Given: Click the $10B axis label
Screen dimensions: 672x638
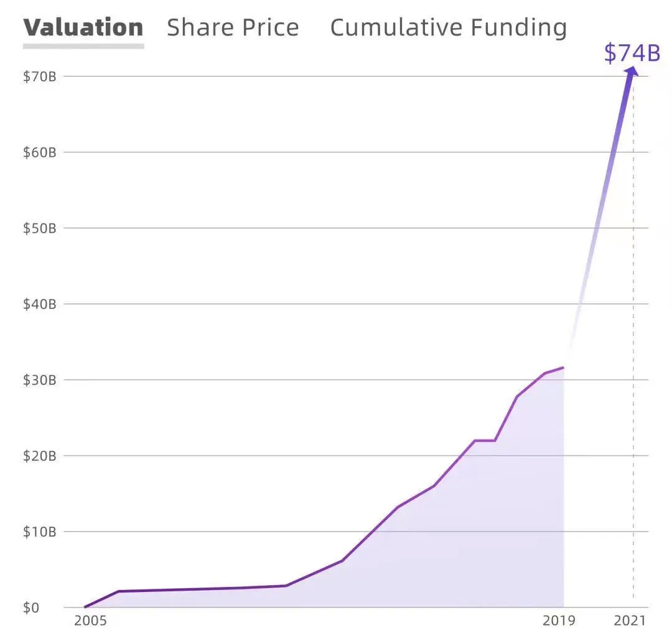Looking at the screenshot, I should tap(40, 532).
